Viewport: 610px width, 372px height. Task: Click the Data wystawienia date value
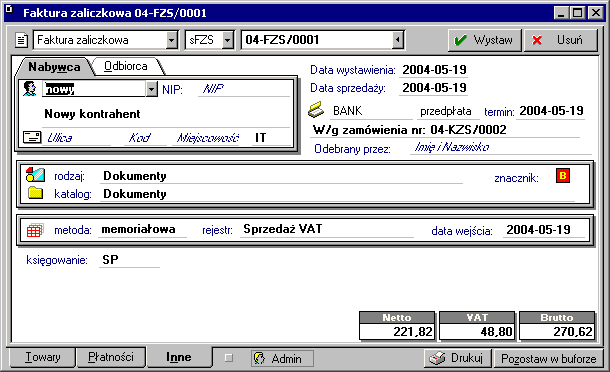[434, 70]
